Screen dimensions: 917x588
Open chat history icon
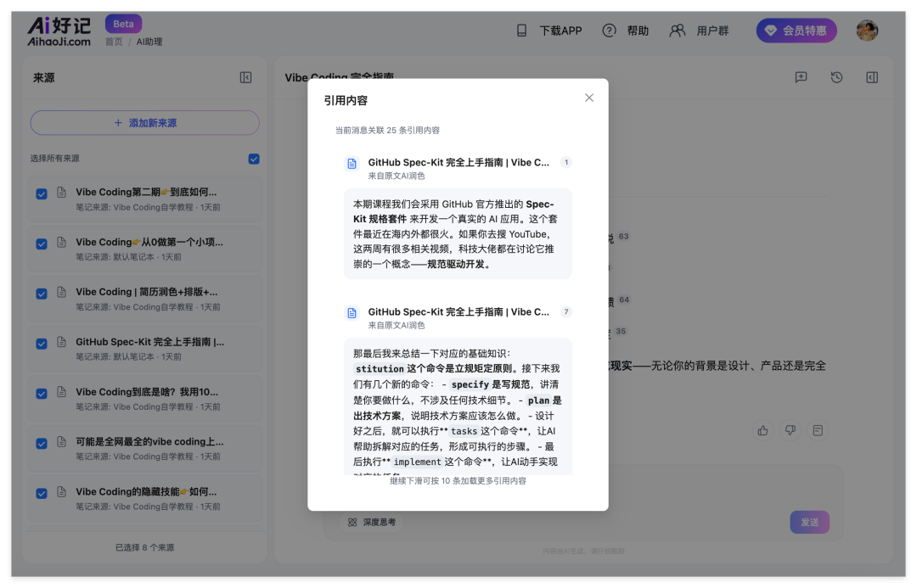(x=836, y=77)
